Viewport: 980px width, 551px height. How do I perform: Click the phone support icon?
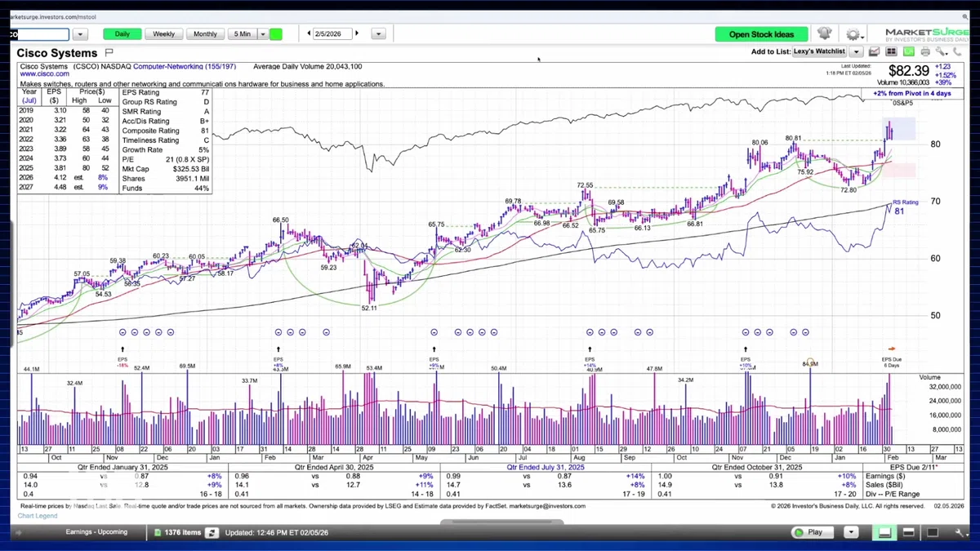(x=958, y=51)
